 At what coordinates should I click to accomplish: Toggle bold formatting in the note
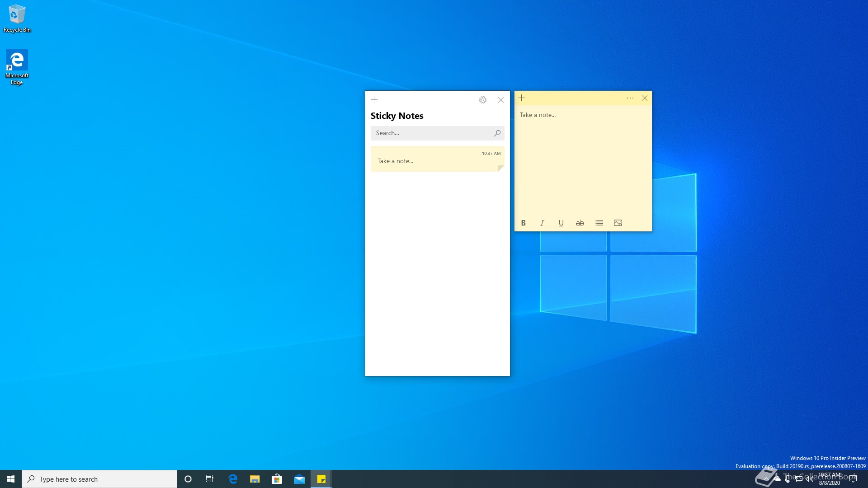[x=524, y=223]
